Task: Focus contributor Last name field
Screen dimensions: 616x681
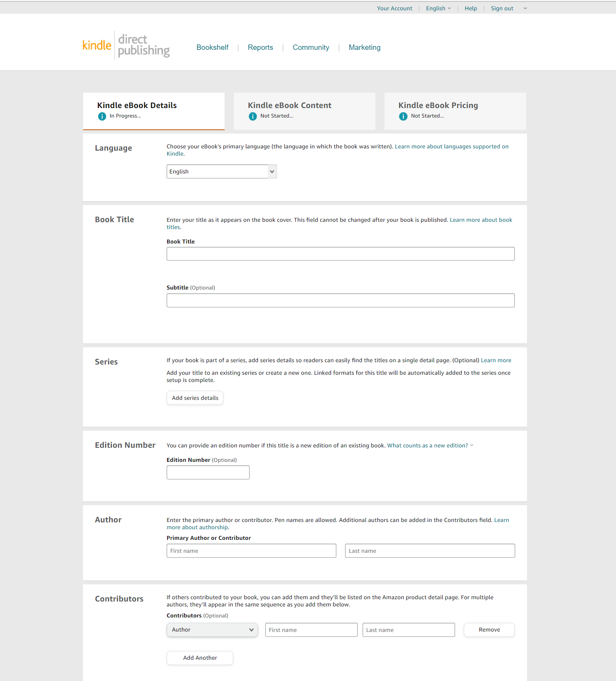Action: click(409, 630)
